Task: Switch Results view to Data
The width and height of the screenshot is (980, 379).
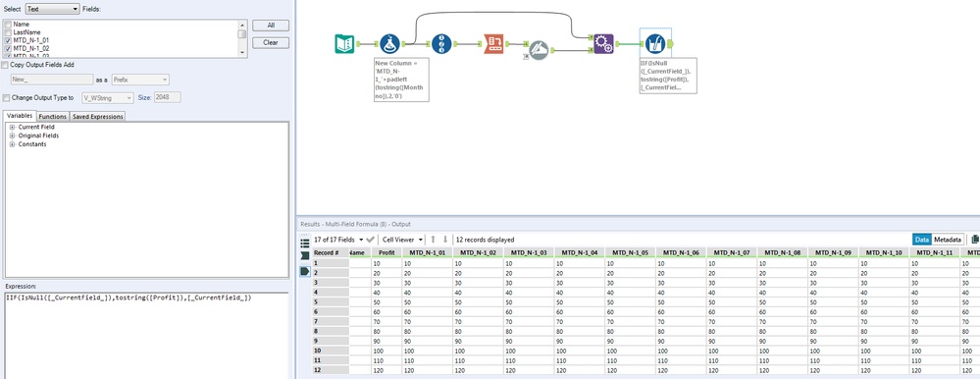Action: tap(922, 240)
